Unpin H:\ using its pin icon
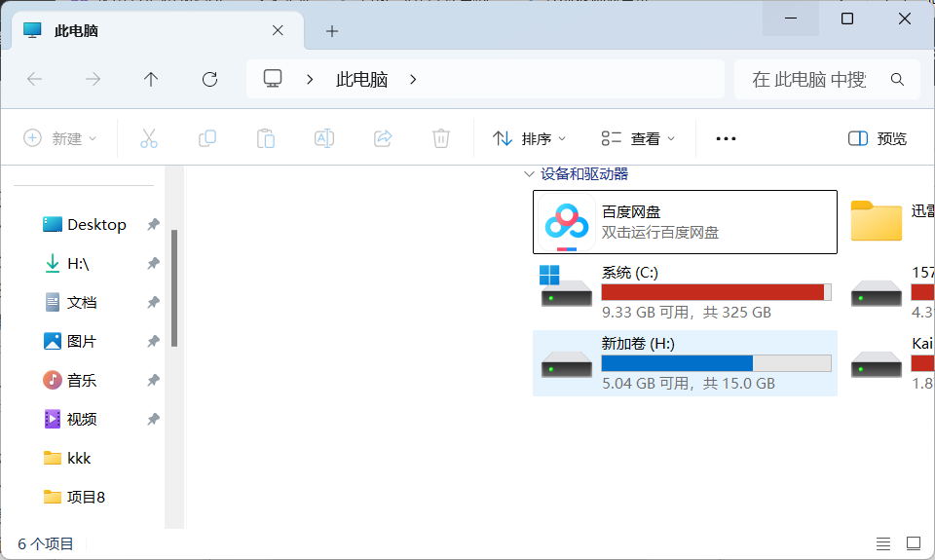935x560 pixels. [x=153, y=263]
